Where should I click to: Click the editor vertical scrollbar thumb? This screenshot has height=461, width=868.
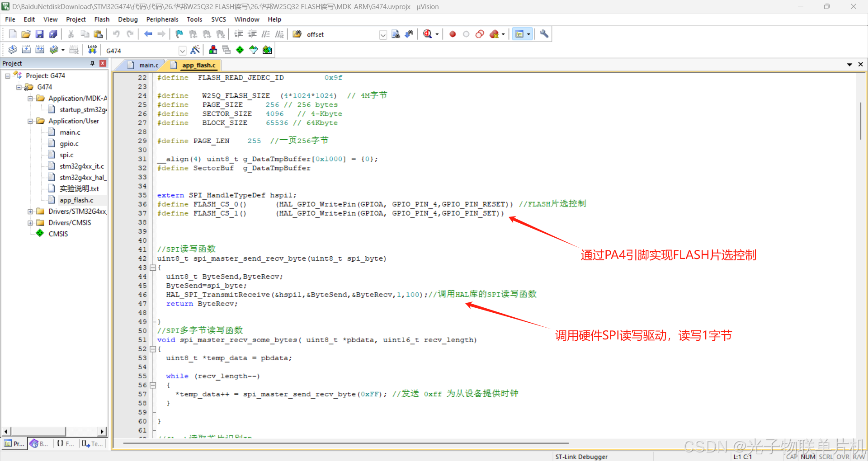[x=860, y=121]
